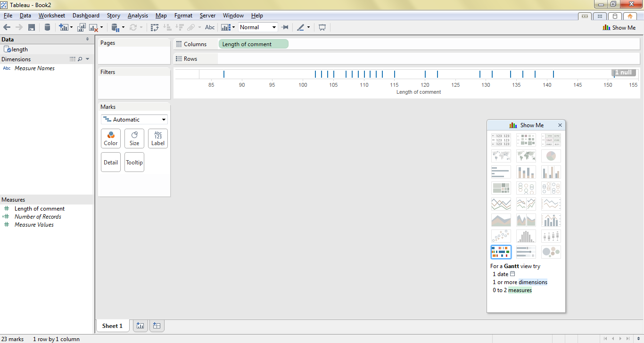
Task: Click the New Worksheet toolbar icon
Action: (64, 27)
